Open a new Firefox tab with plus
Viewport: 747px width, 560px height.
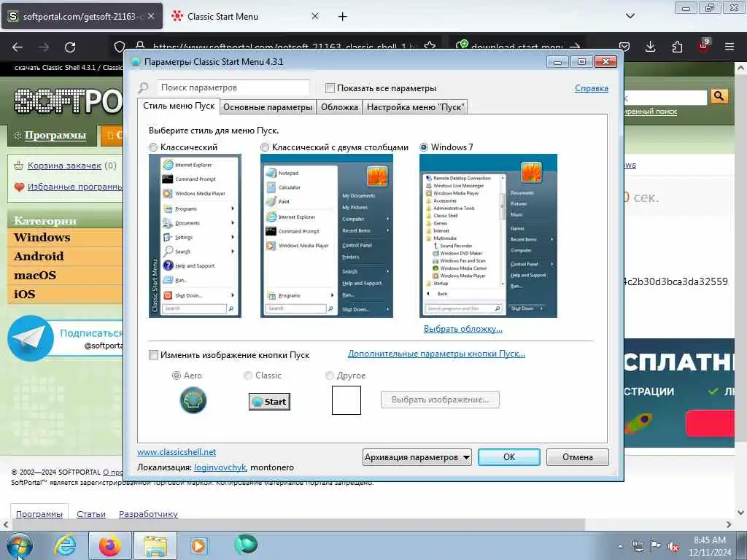click(x=343, y=17)
